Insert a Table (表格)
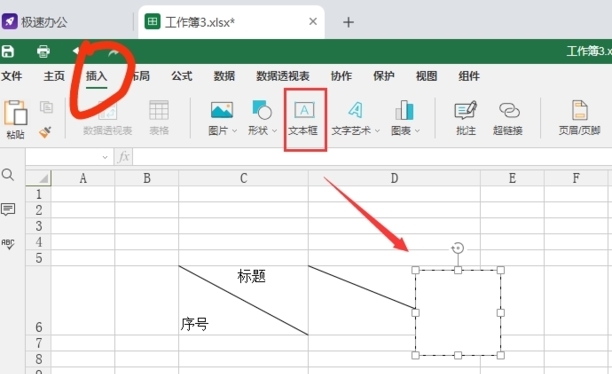Screen dimensions: 612x374 coord(159,117)
